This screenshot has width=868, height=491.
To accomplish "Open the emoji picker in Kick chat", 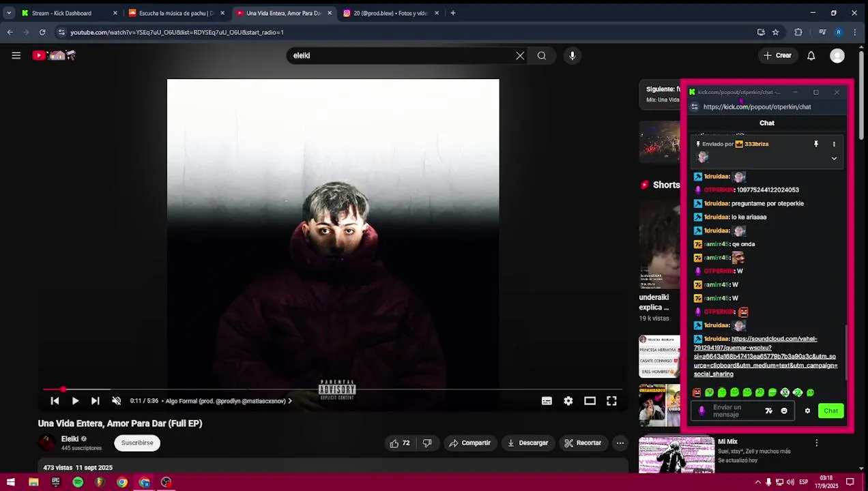I will [x=784, y=411].
